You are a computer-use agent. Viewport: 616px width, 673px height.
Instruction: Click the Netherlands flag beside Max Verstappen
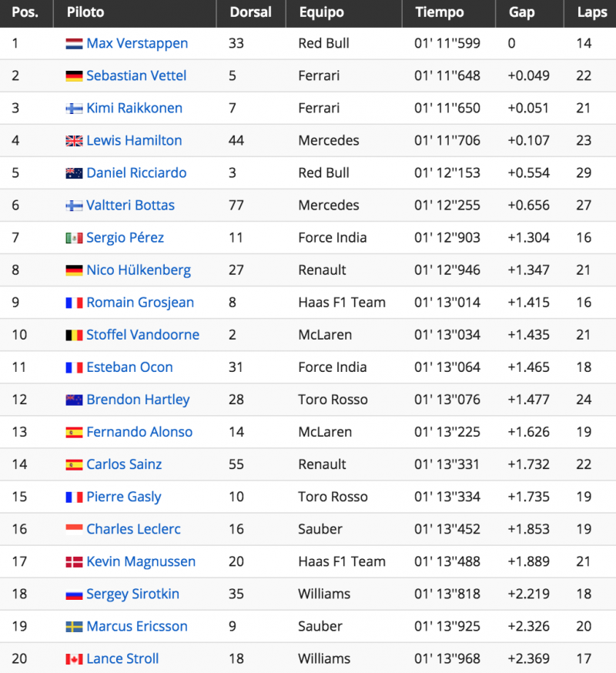[74, 44]
